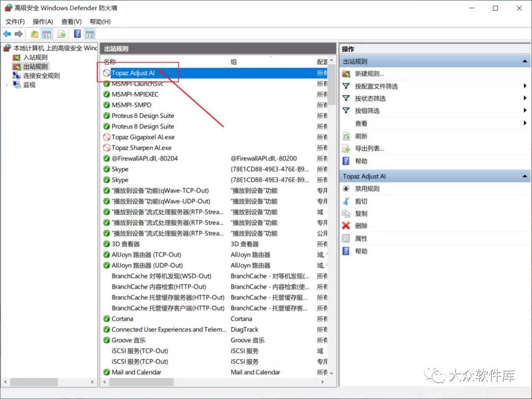Click the Back arrow toolbar icon
The width and height of the screenshot is (532, 399).
click(x=7, y=34)
